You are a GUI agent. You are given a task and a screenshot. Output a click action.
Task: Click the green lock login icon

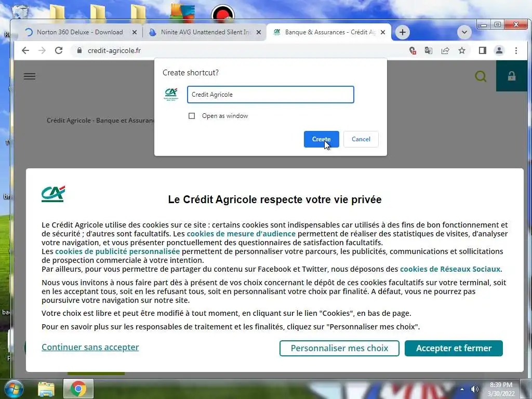coord(512,76)
